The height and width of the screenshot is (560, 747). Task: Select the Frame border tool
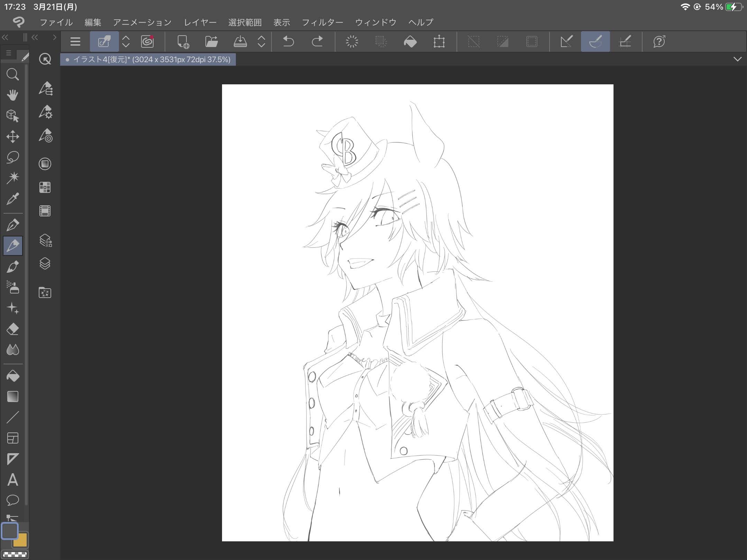(x=13, y=438)
